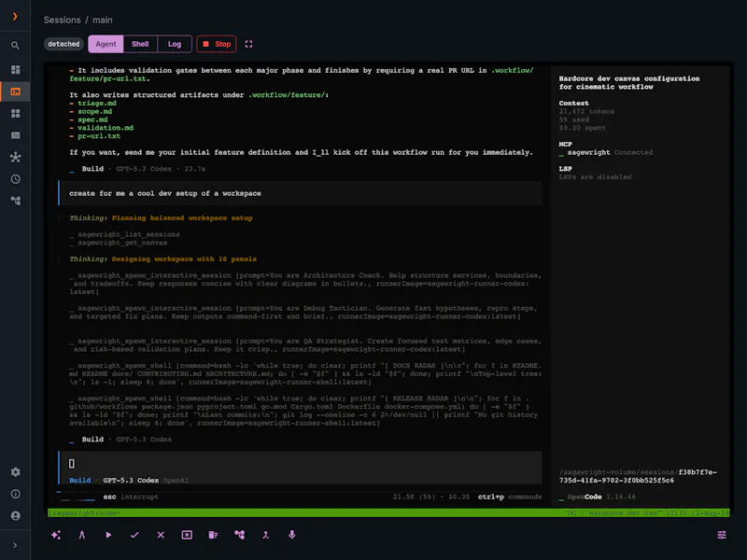747x560 pixels.
Task: Click the scope.md file name
Action: pos(95,111)
